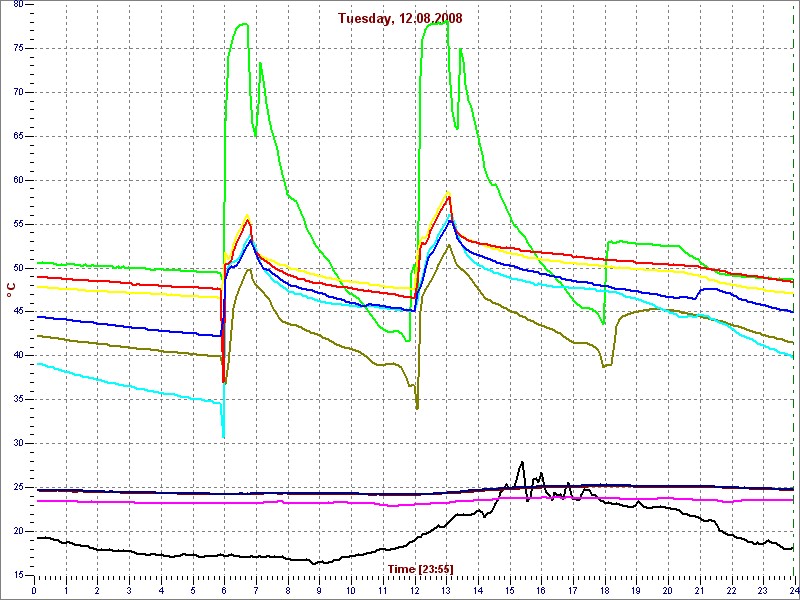800x600 pixels.
Task: Select the 'Time [23:55]' axis label
Action: pyautogui.click(x=421, y=568)
